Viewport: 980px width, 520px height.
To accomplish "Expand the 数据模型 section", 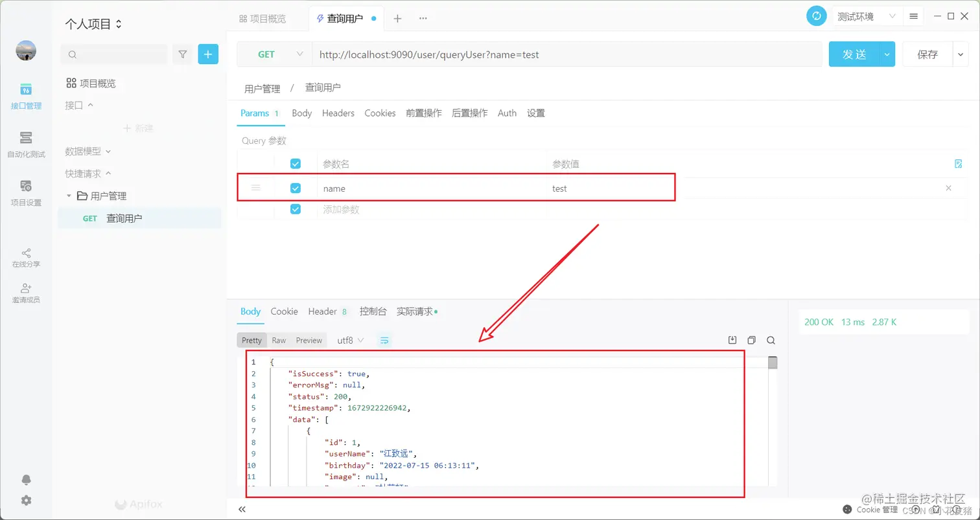I will coord(88,151).
